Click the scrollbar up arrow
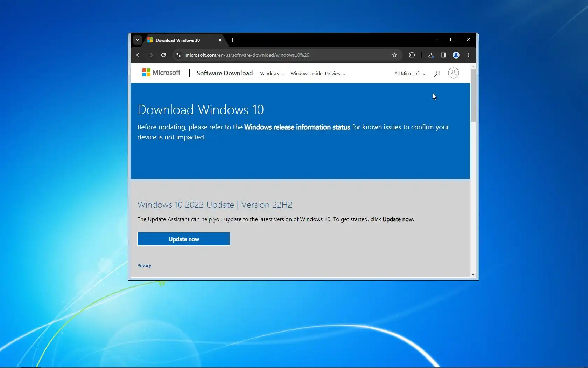Screen dimensions: 588x368 [473, 66]
